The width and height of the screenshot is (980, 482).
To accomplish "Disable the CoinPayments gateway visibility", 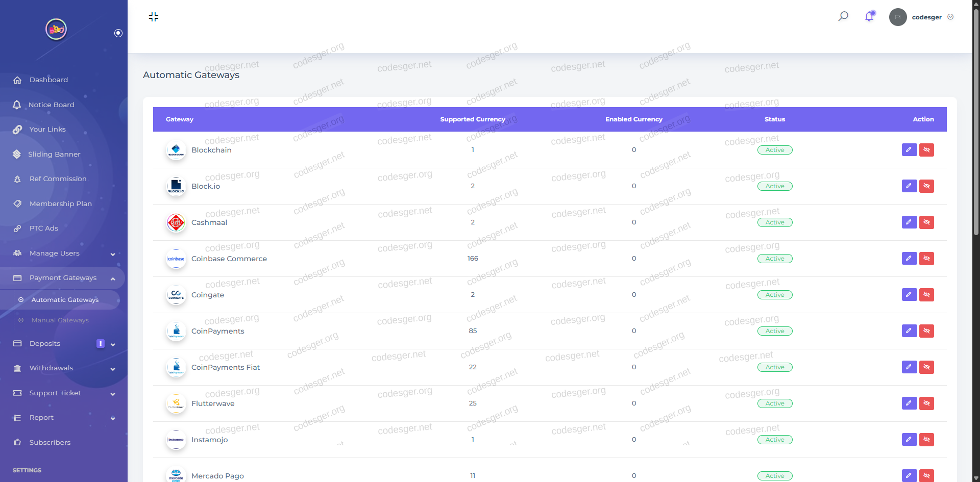I will click(926, 331).
